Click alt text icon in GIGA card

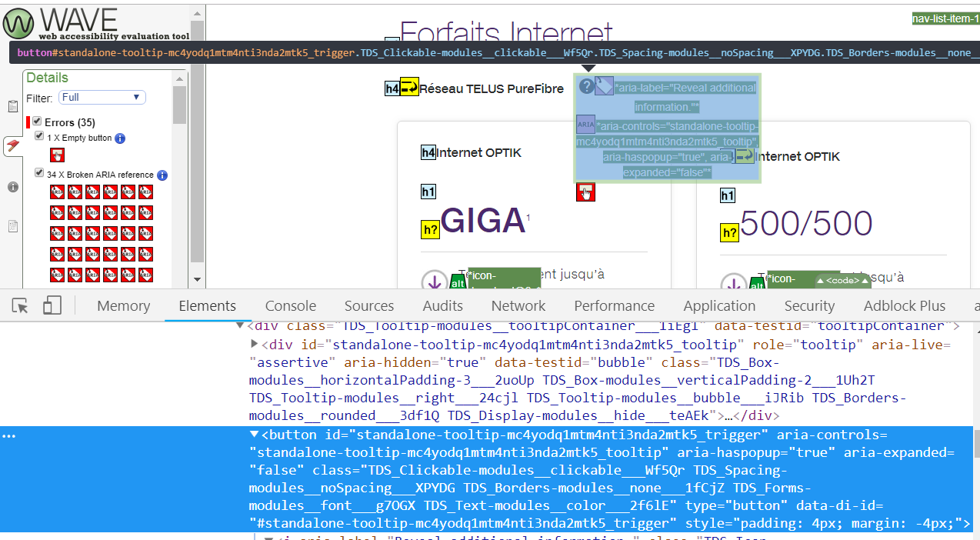458,283
